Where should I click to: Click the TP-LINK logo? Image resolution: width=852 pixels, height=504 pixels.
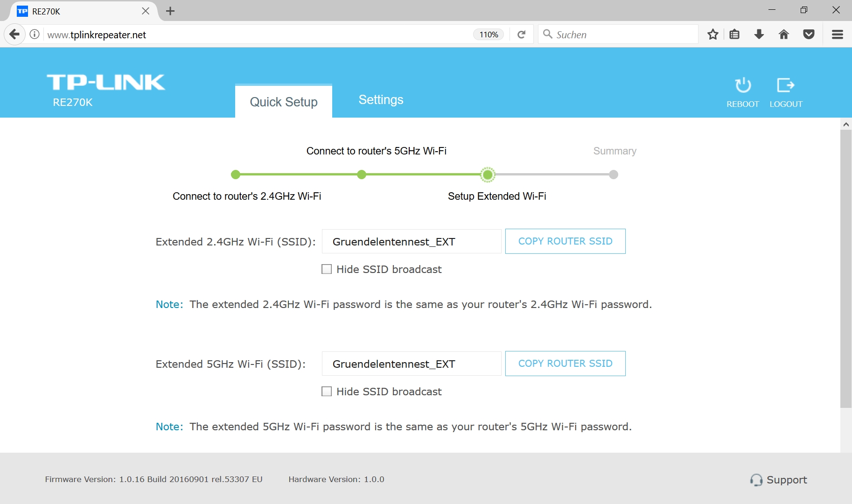(x=106, y=83)
